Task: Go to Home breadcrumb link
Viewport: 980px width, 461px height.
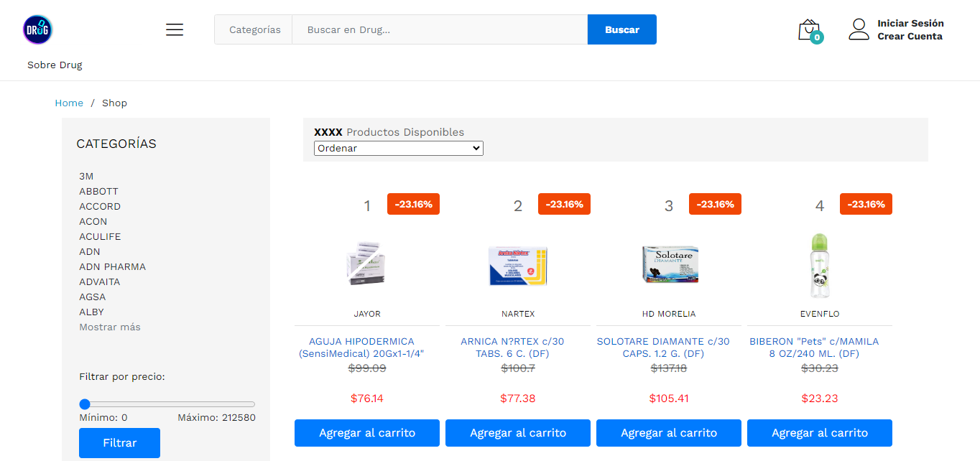Action: point(69,103)
